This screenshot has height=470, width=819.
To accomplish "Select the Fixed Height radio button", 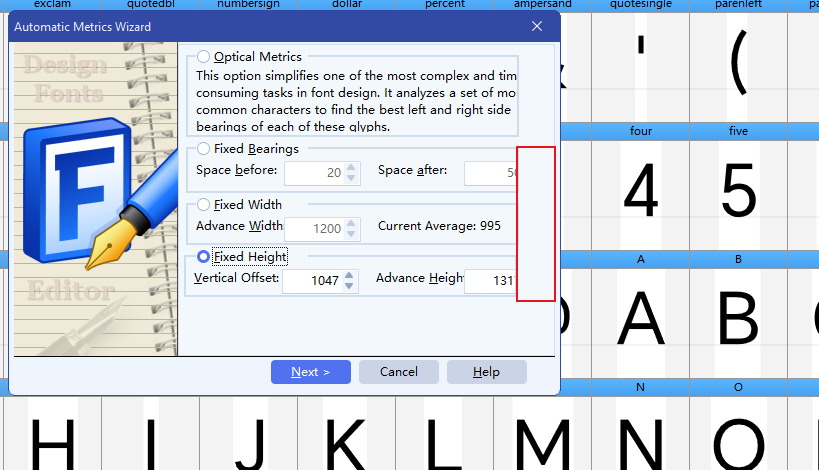I will 204,257.
